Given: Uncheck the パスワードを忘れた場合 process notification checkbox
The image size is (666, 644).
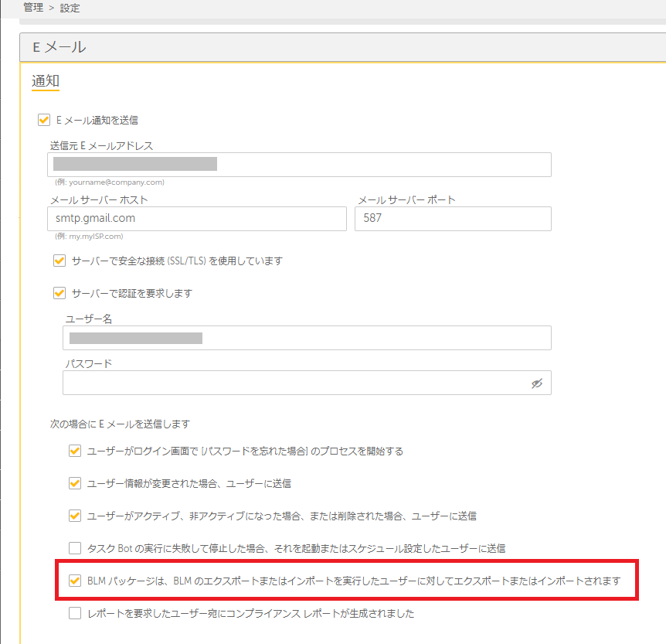Looking at the screenshot, I should 75,451.
